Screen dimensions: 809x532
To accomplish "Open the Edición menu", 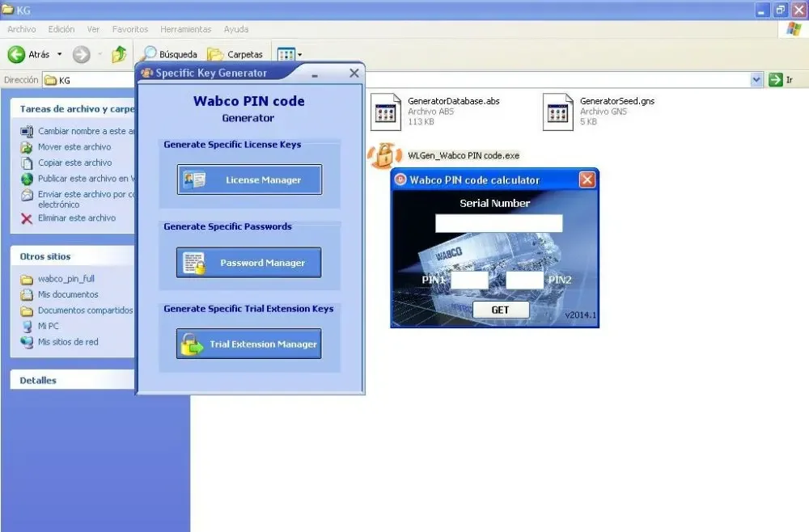I will [61, 29].
